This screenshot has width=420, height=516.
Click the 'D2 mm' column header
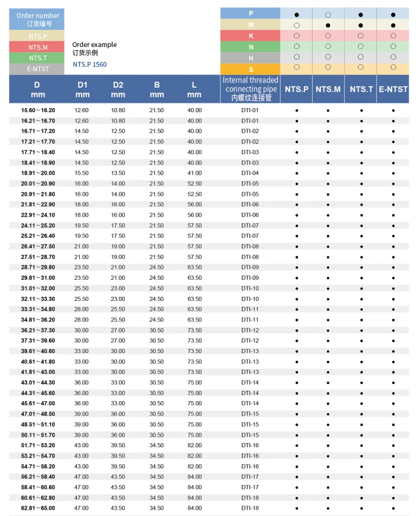(x=118, y=89)
